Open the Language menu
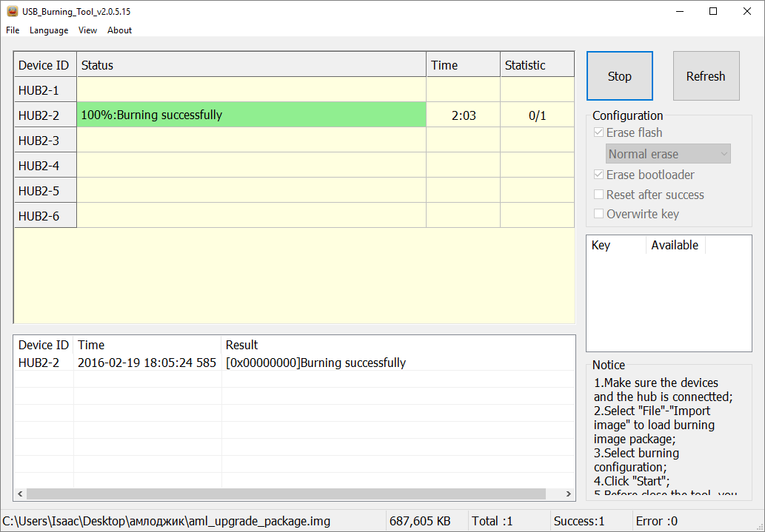Viewport: 765px width, 532px height. click(48, 30)
